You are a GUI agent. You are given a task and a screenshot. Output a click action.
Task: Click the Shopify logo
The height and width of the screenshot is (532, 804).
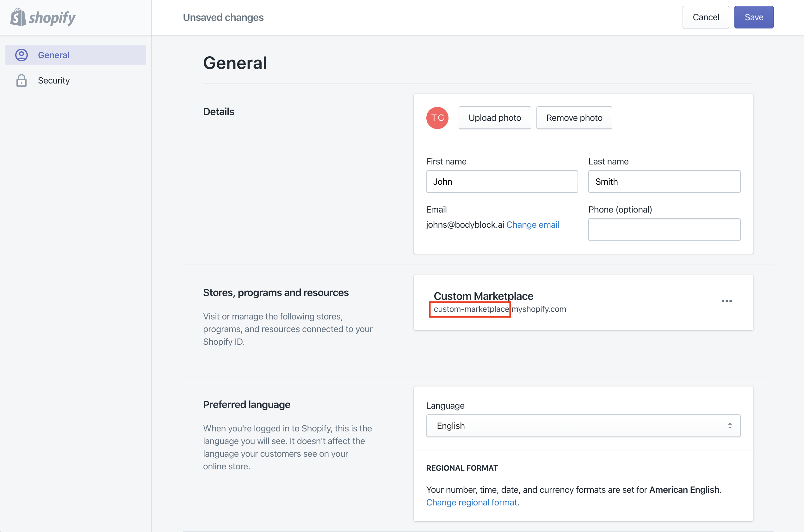43,17
